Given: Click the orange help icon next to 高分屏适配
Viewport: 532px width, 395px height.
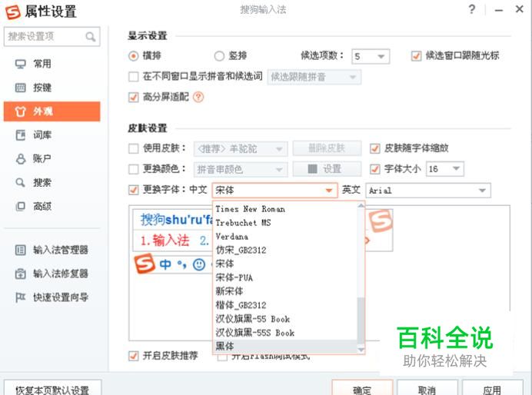Looking at the screenshot, I should 198,98.
